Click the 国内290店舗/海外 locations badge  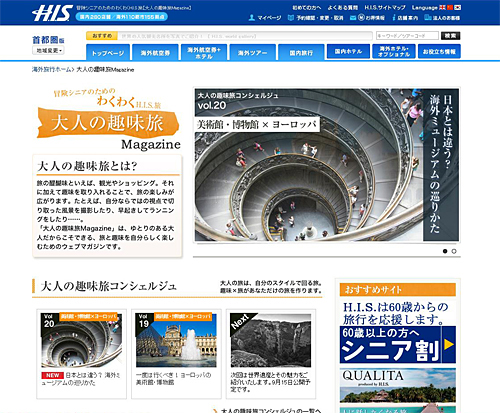(x=121, y=17)
